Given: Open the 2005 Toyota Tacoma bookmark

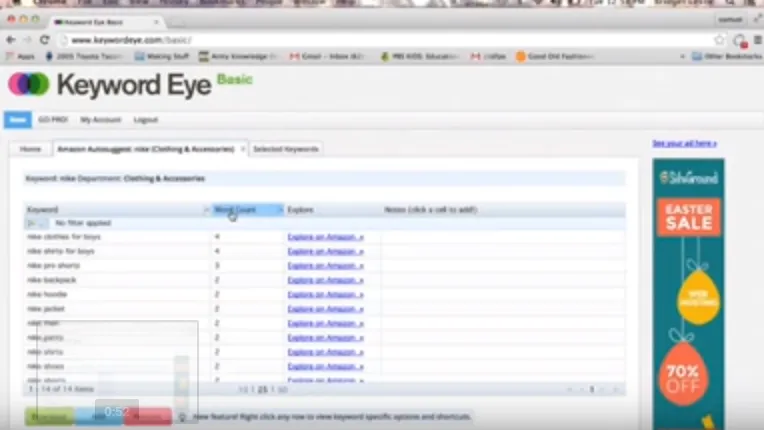Looking at the screenshot, I should [83, 56].
